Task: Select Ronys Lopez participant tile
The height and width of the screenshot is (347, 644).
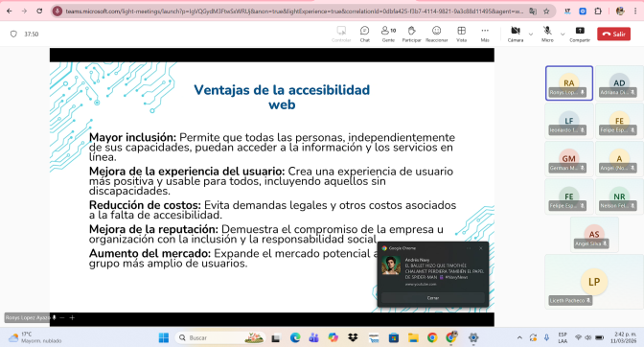Action: 569,83
